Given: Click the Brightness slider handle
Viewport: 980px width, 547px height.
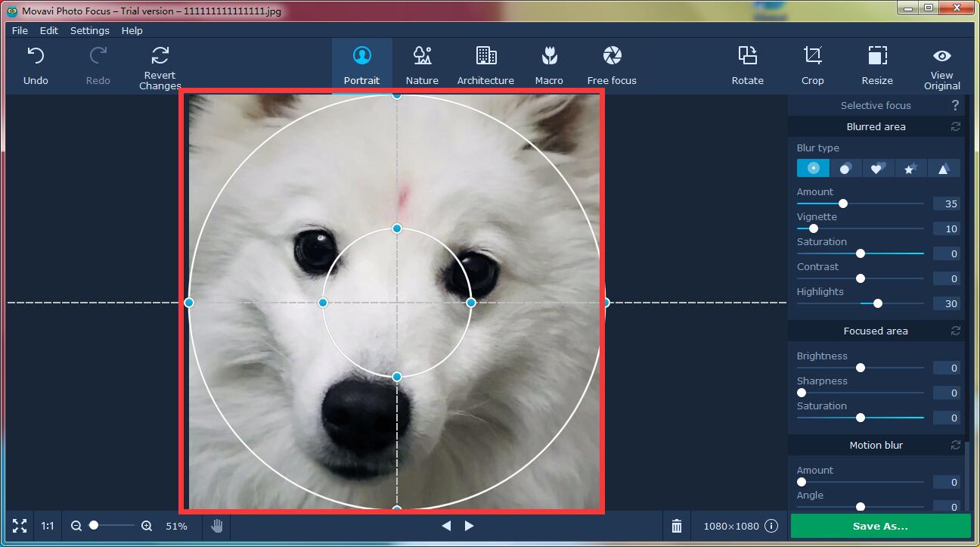Looking at the screenshot, I should (861, 368).
